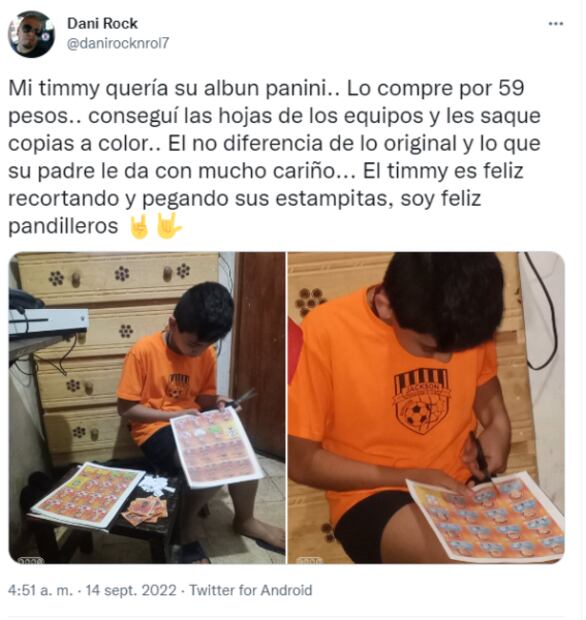Click the tweet text about album panini
The width and height of the screenshot is (586, 620).
click(x=275, y=157)
